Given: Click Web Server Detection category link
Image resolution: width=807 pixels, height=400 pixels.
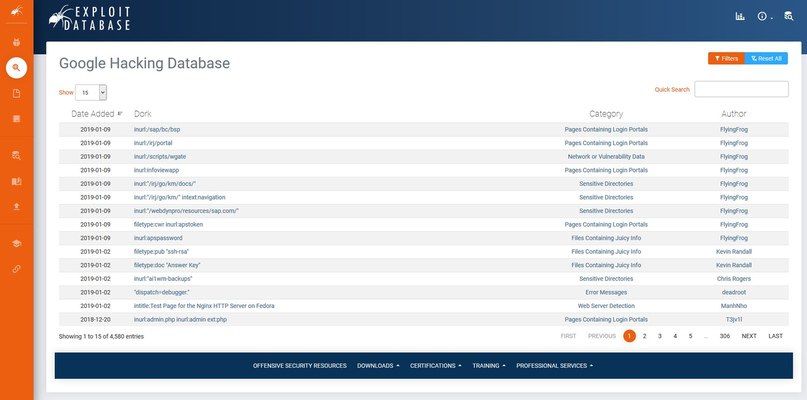Looking at the screenshot, I should click(x=606, y=306).
